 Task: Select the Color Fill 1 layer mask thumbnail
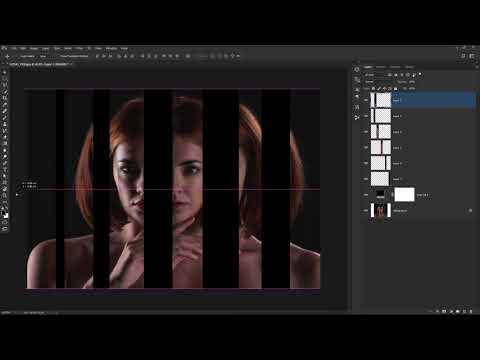click(x=404, y=195)
